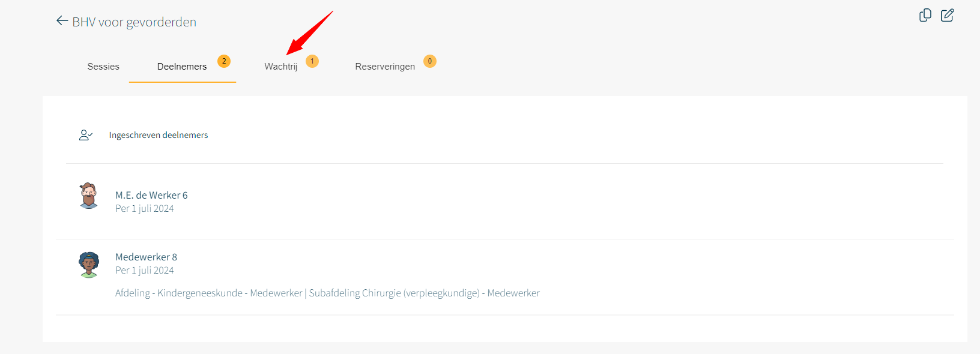Click M.E. de Werker 6 avatar

point(89,196)
